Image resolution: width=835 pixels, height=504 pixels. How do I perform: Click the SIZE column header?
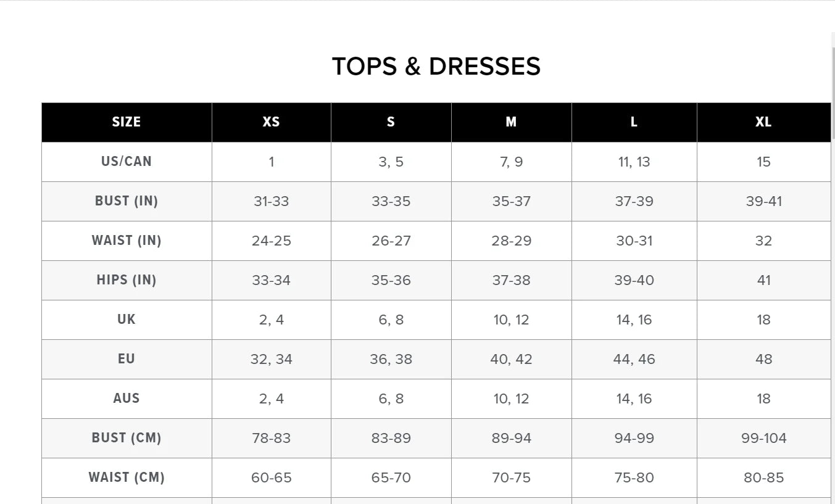click(x=127, y=122)
